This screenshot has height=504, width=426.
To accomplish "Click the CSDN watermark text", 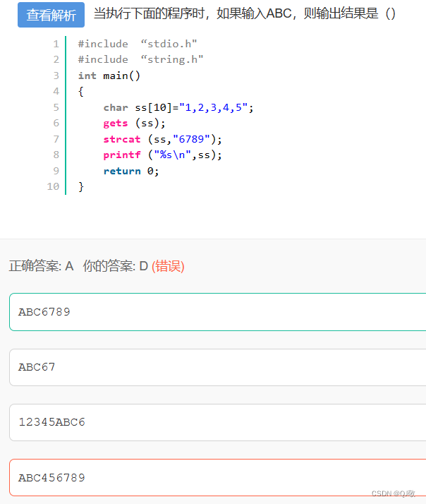I will [x=394, y=493].
